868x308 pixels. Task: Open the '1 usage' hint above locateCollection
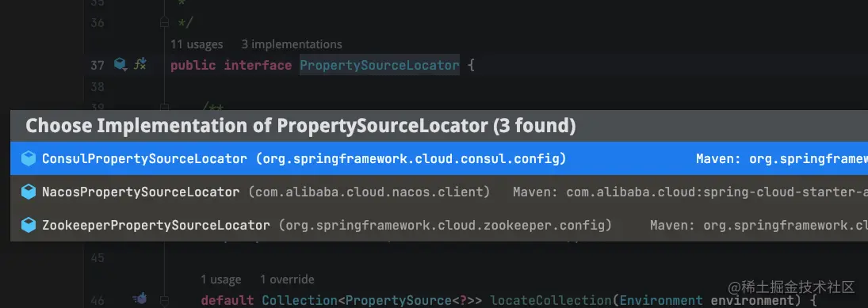[x=221, y=279]
